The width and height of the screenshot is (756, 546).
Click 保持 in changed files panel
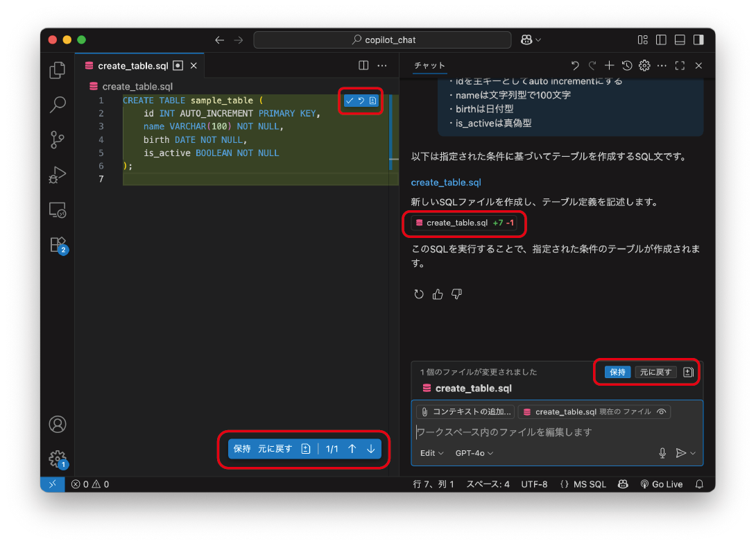tap(617, 372)
